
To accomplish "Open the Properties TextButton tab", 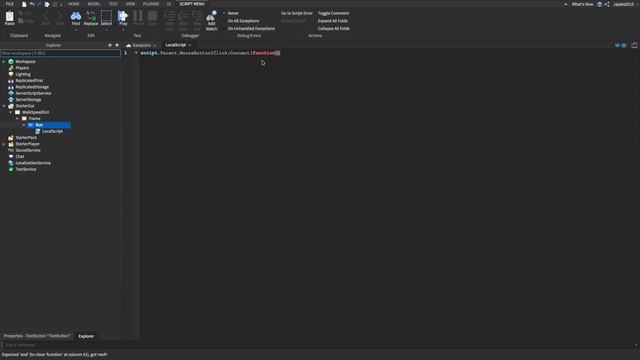I will [37, 336].
